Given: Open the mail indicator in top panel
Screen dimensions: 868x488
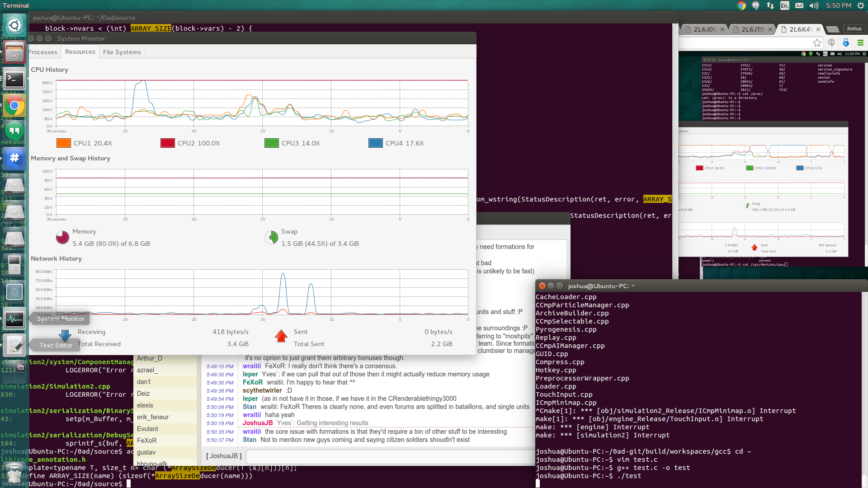Looking at the screenshot, I should [x=799, y=5].
